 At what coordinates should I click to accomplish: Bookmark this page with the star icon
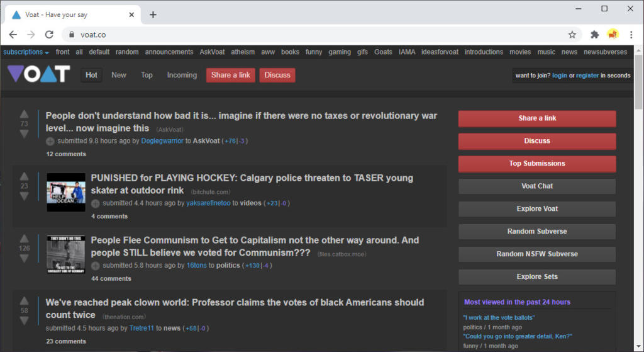[x=572, y=35]
